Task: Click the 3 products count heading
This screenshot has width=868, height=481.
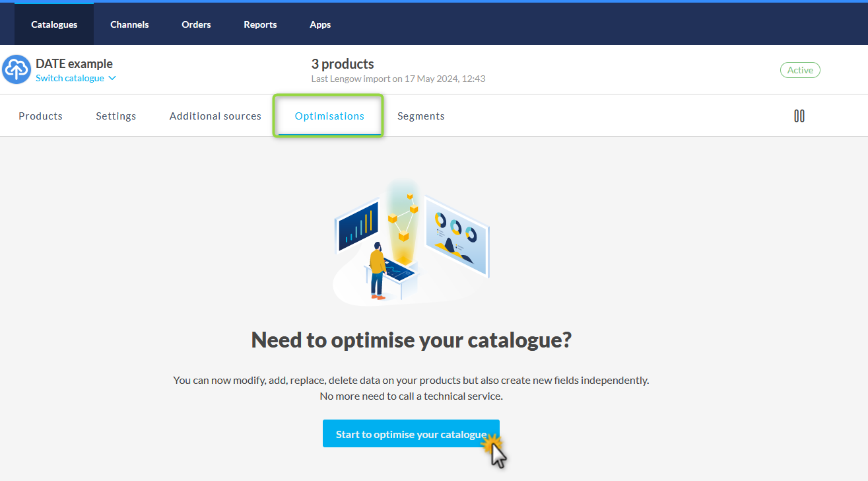Action: coord(343,64)
